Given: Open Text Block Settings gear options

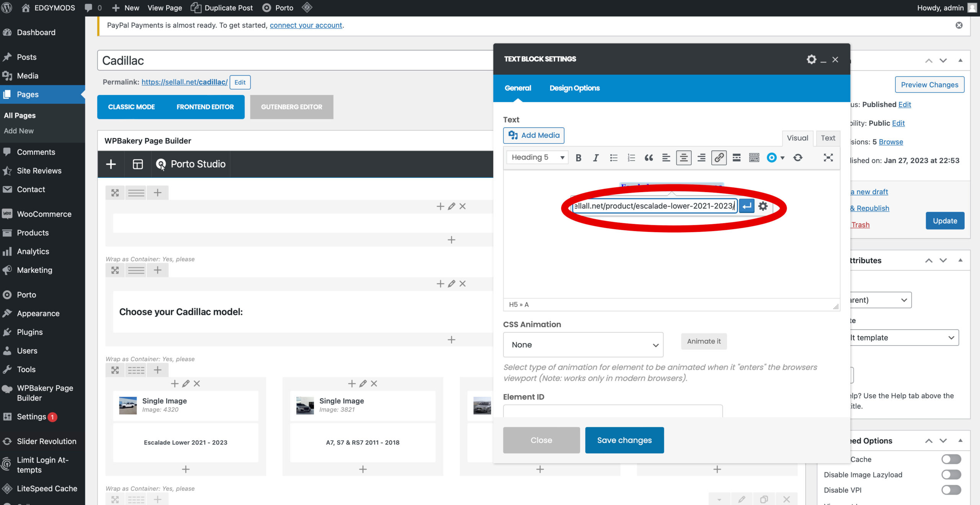Looking at the screenshot, I should tap(811, 59).
